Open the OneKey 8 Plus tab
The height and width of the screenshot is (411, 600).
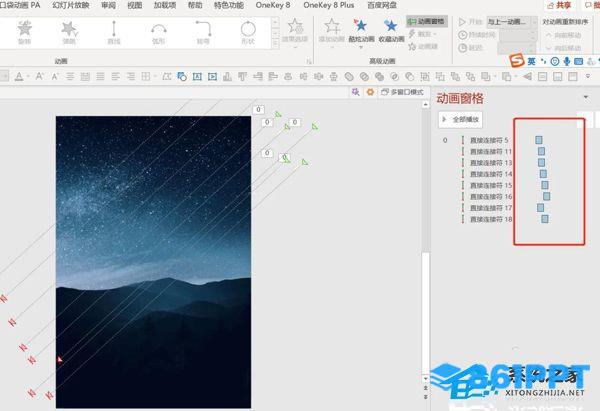328,5
